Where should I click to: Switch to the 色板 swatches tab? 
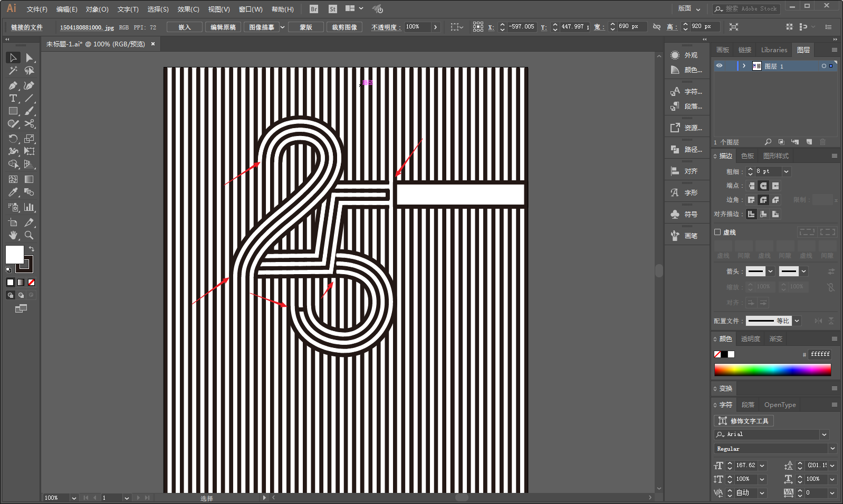pos(748,156)
